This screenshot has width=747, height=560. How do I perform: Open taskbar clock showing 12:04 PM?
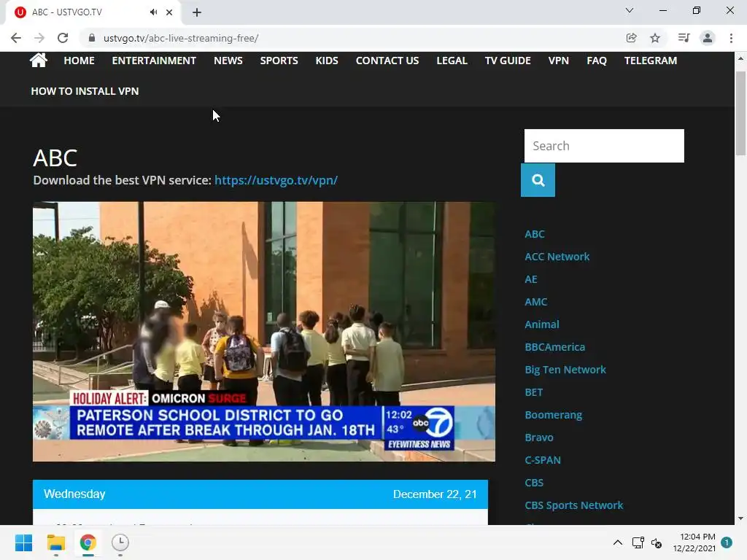(694, 542)
